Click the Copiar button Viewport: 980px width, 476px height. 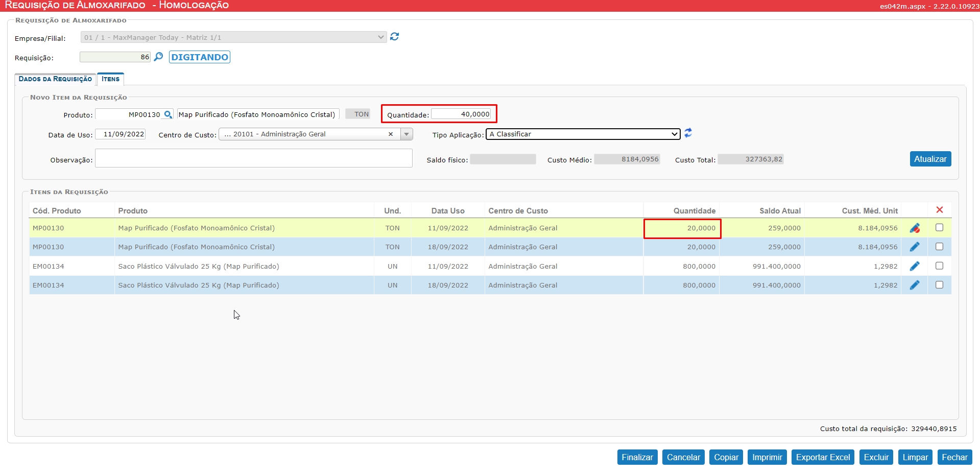pos(726,457)
